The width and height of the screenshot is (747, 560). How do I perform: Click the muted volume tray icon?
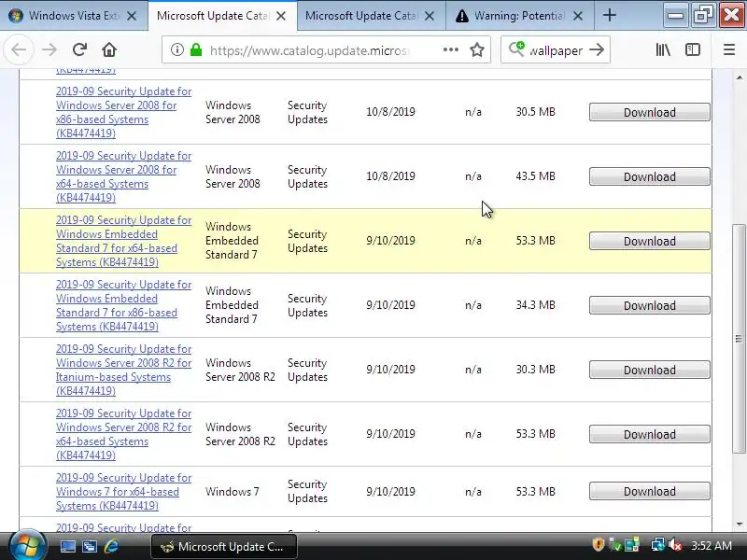point(675,544)
